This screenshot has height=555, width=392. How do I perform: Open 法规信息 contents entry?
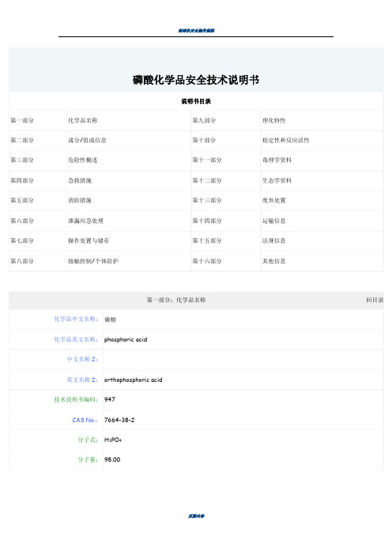273,241
